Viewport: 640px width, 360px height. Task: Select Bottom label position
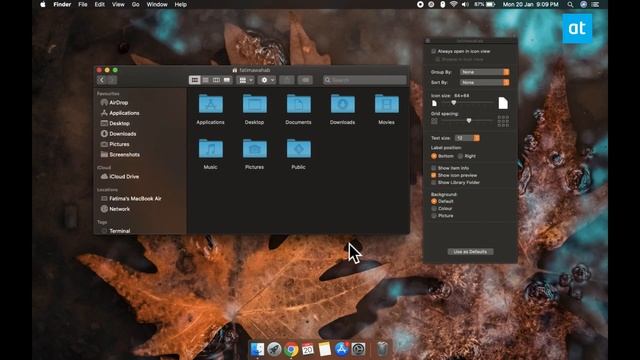coord(434,156)
